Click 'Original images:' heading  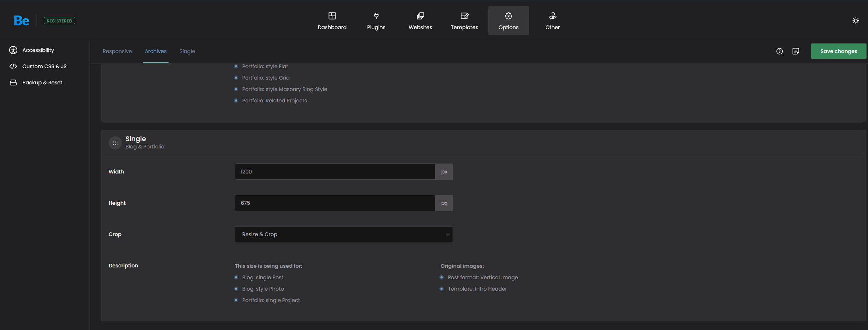coord(462,266)
